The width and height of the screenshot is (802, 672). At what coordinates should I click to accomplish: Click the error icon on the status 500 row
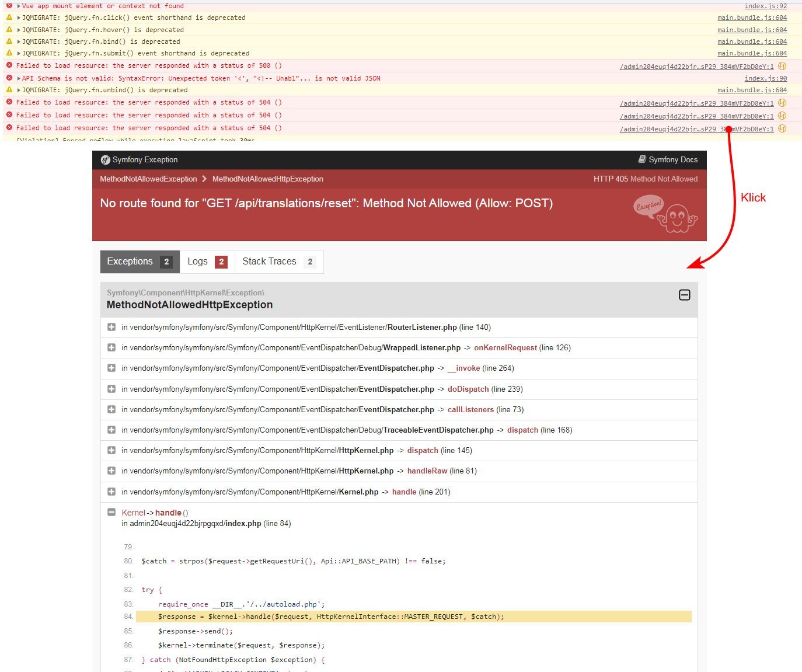[9, 65]
